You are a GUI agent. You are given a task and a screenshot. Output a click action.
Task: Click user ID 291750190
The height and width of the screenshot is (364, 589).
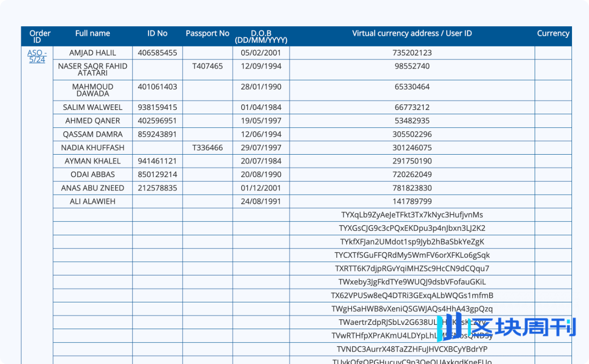[x=412, y=161]
